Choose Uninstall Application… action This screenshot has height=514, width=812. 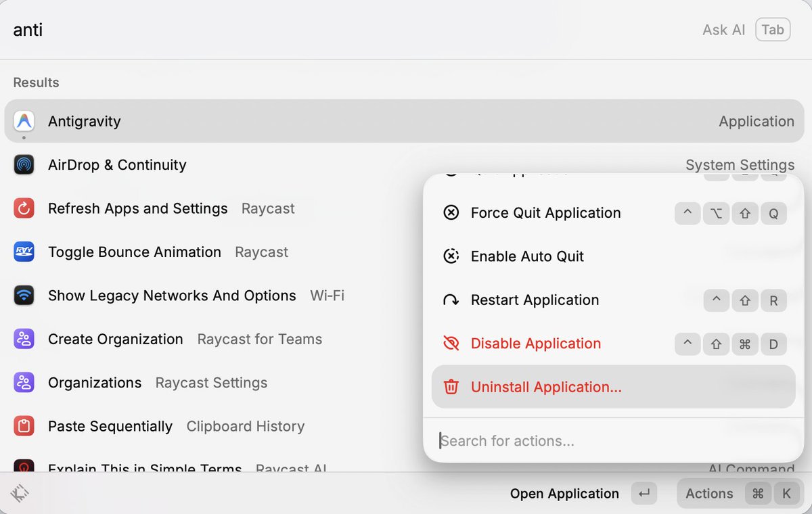coord(613,387)
